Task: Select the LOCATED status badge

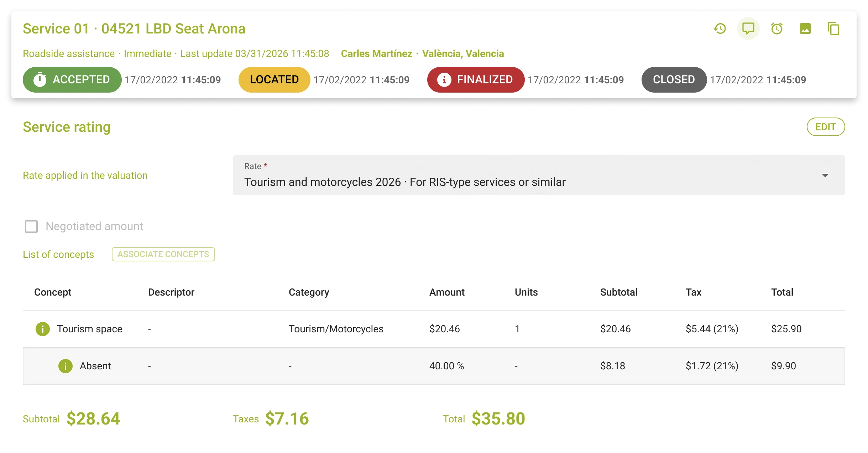Action: pyautogui.click(x=274, y=79)
